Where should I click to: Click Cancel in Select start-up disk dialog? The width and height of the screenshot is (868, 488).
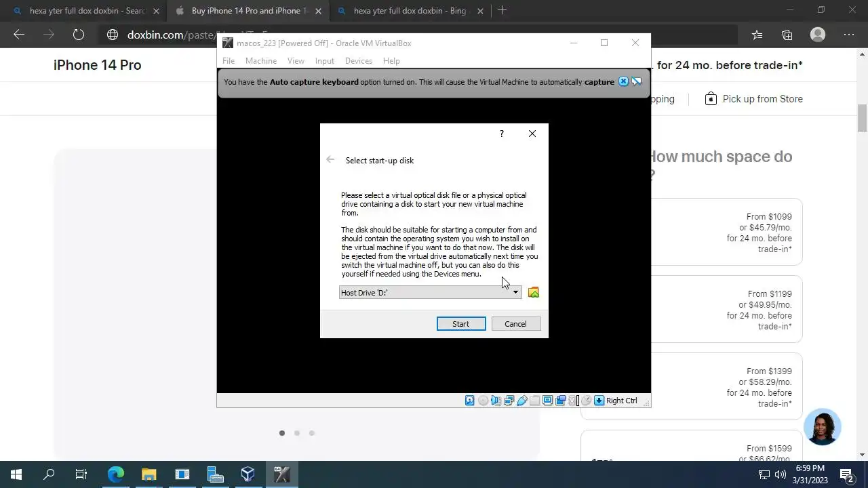click(515, 324)
